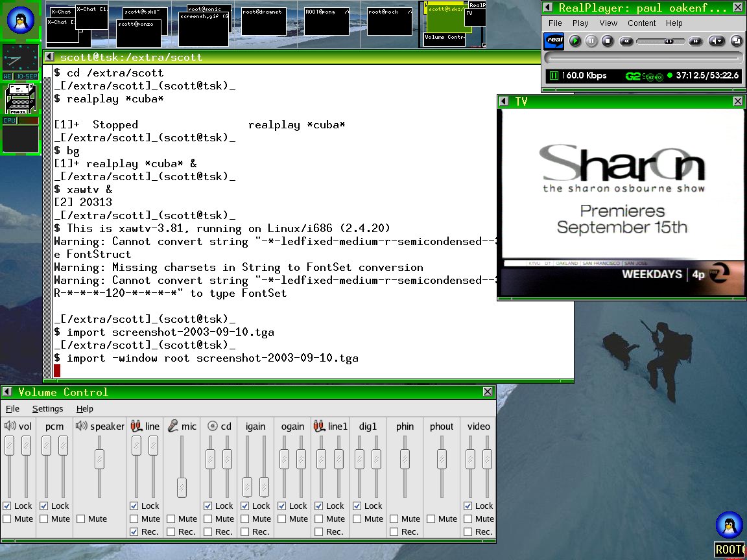Switch to the ROOT@pong window in the pager
Screen dimensions: 747x560
(x=326, y=21)
